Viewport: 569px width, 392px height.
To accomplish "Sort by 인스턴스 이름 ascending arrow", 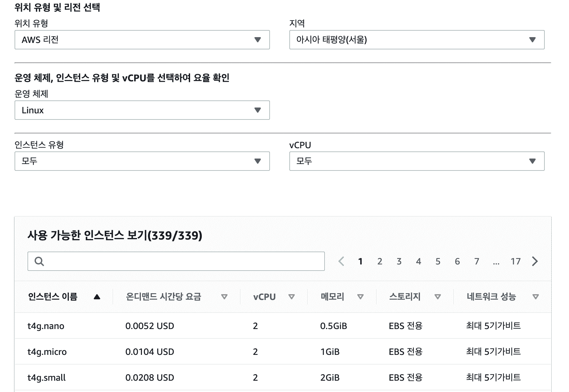I will [97, 297].
